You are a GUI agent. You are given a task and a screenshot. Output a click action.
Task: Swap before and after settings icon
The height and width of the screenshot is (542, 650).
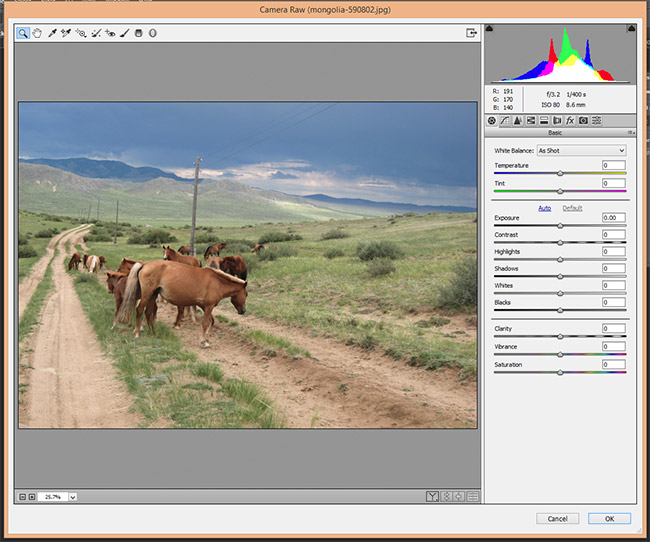pyautogui.click(x=446, y=496)
